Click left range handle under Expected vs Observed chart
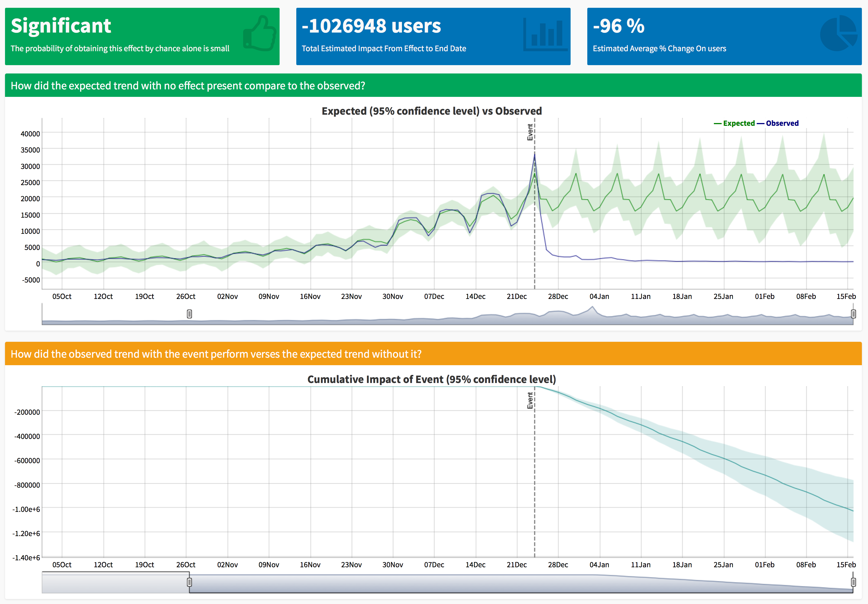 point(189,314)
